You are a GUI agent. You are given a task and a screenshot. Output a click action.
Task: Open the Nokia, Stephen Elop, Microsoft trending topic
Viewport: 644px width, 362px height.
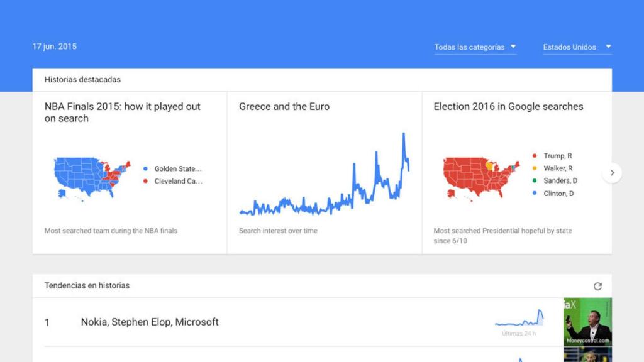150,322
